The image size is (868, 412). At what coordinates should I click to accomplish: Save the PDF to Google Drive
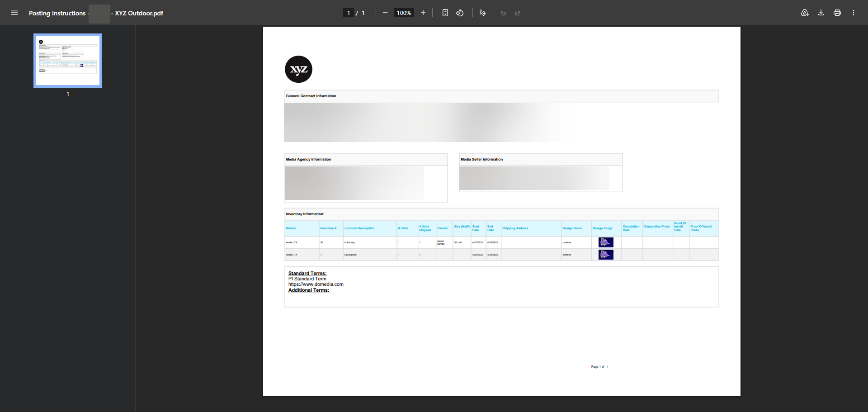tap(805, 13)
